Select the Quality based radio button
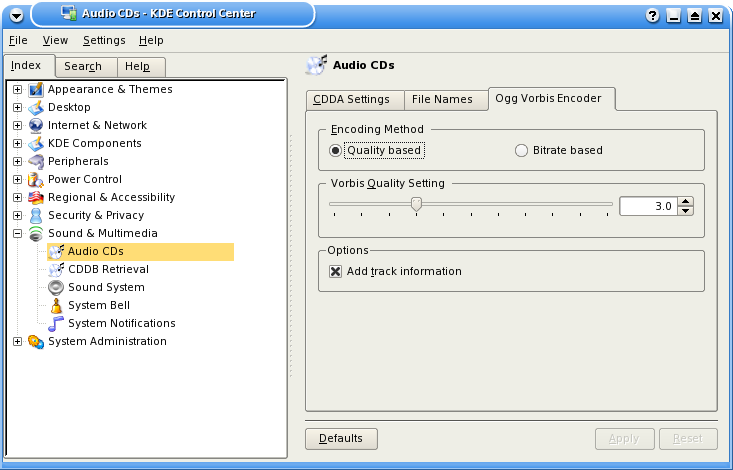This screenshot has width=733, height=470. [x=335, y=151]
